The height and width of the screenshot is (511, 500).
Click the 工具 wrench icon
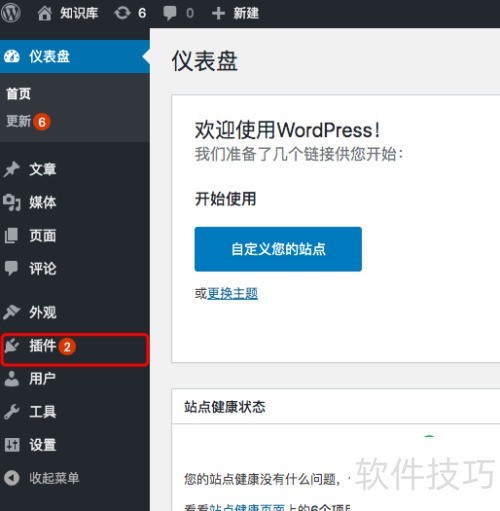[12, 412]
